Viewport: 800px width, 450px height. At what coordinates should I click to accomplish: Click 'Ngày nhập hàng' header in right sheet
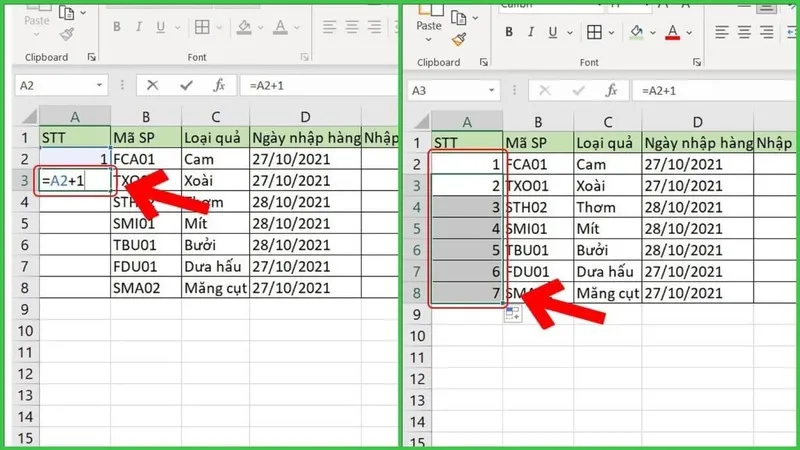(697, 143)
